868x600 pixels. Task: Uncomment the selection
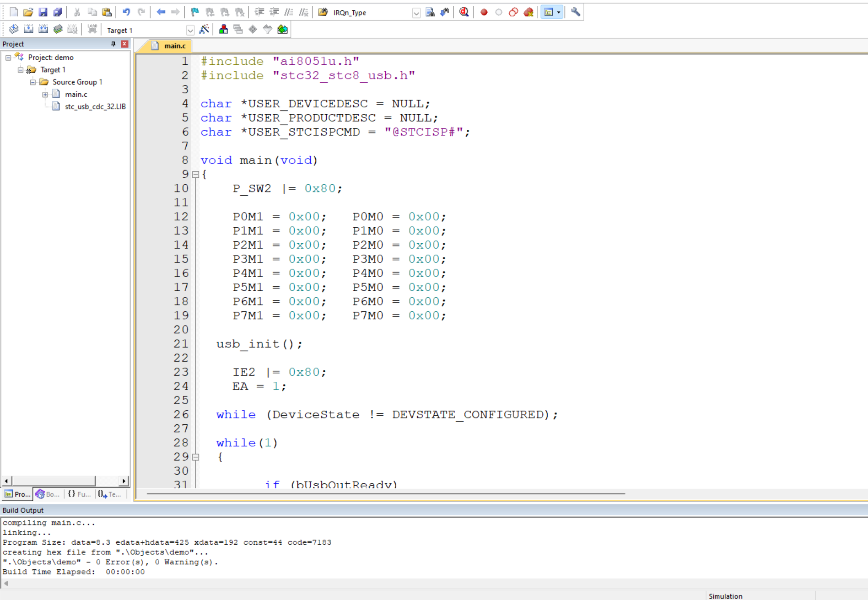point(304,12)
